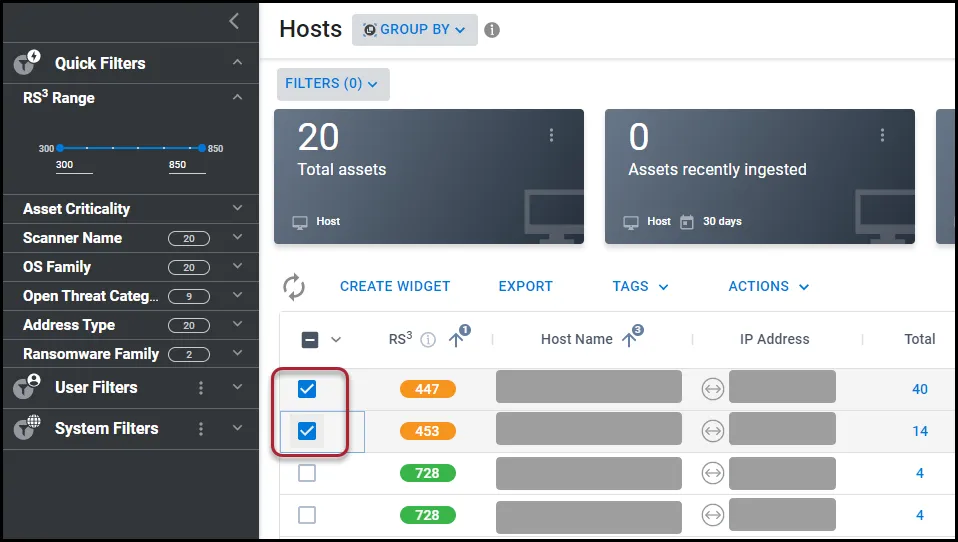Toggle the select-all checkbox in table header
Image resolution: width=958 pixels, height=542 pixels.
click(310, 340)
